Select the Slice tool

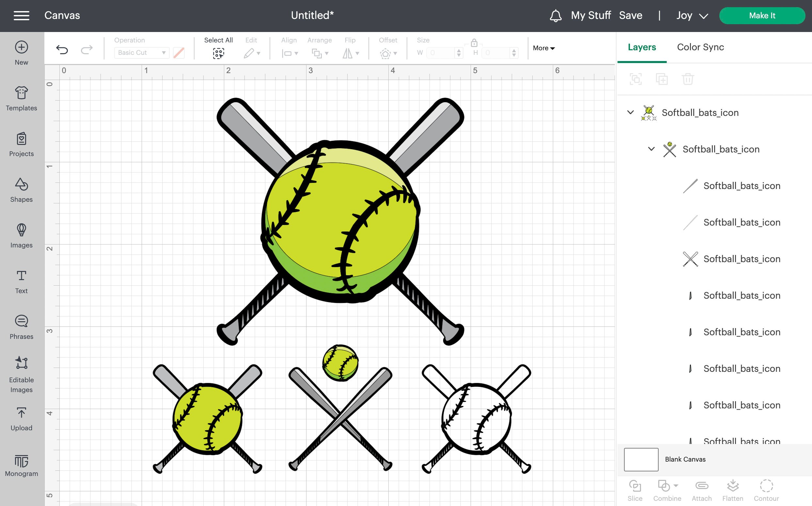tap(635, 486)
